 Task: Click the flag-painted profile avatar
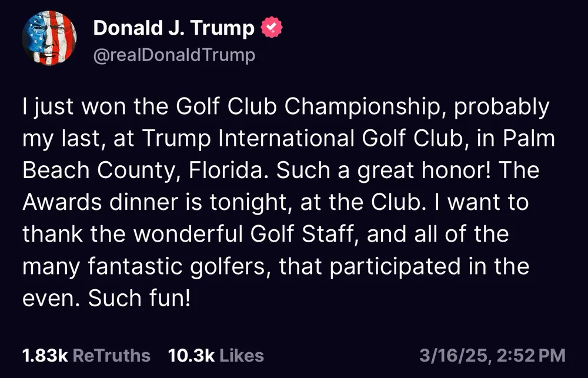point(49,38)
